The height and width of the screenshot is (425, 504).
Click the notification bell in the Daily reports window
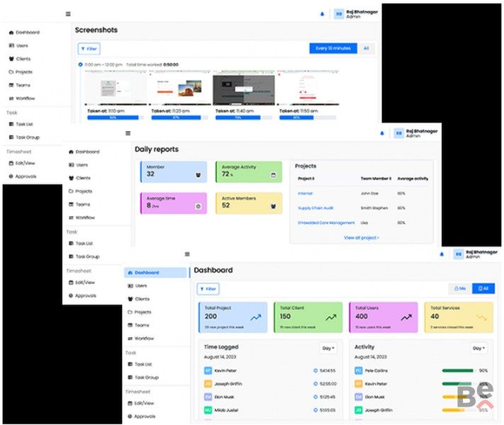pyautogui.click(x=382, y=132)
